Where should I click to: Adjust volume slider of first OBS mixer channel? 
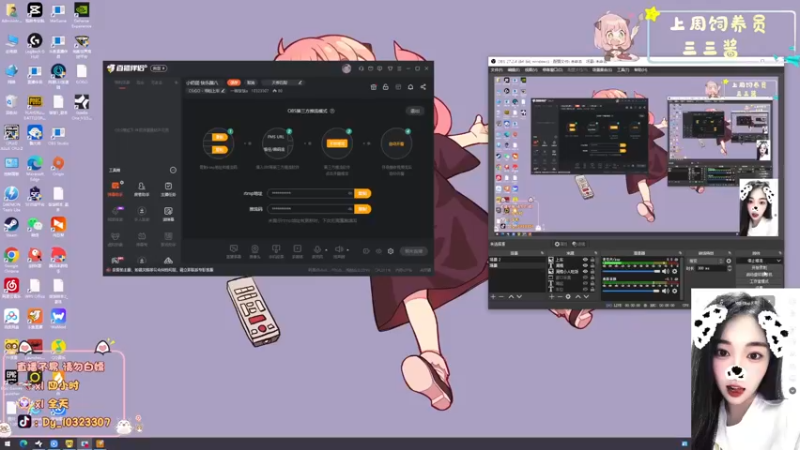pos(631,271)
